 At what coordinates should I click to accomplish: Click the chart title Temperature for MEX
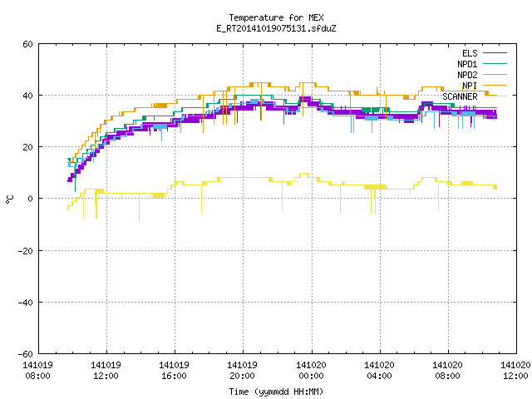click(x=276, y=17)
